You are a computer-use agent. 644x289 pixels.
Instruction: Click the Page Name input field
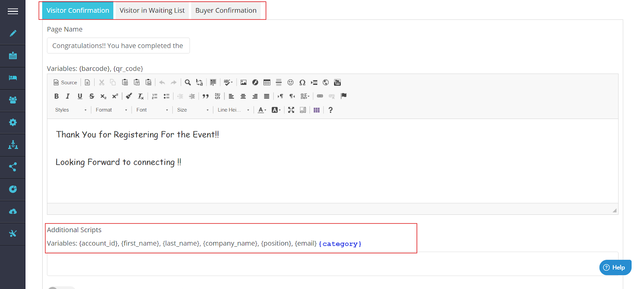[x=118, y=46]
